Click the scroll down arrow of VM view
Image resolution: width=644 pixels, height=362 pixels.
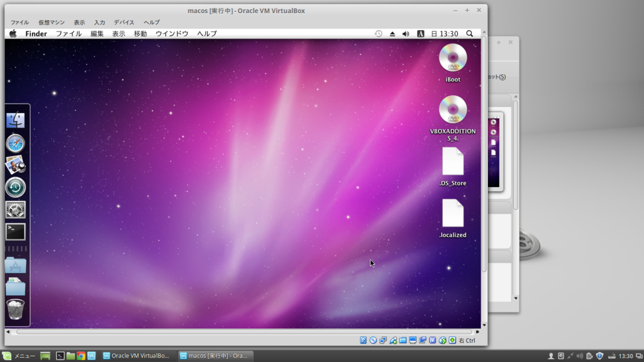click(x=484, y=325)
